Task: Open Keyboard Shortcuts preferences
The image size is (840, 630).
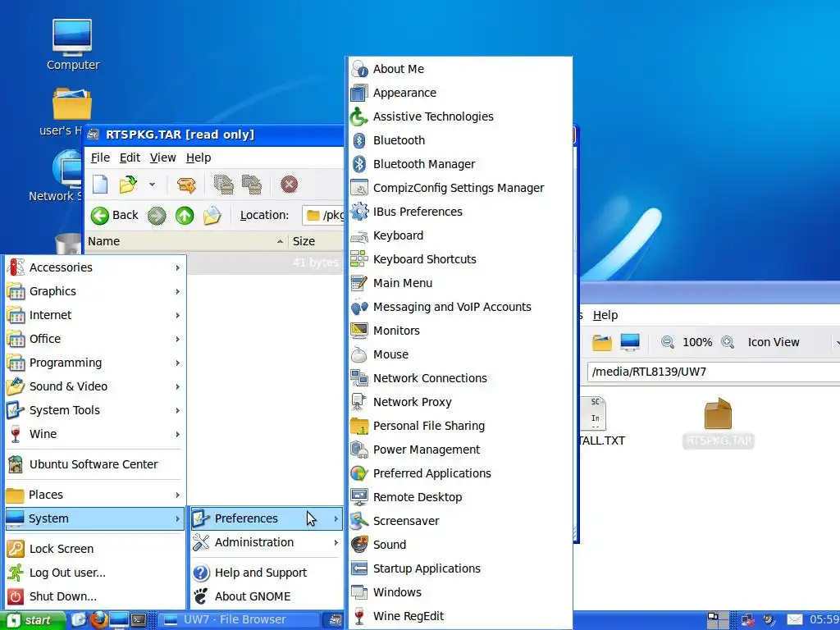Action: point(460,259)
